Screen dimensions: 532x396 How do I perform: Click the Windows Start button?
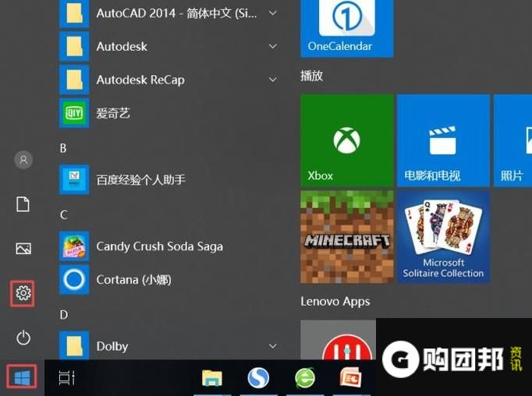[x=22, y=377]
